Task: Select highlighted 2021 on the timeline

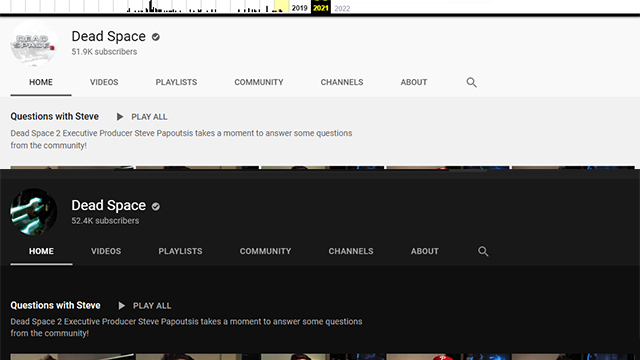Action: (x=321, y=7)
